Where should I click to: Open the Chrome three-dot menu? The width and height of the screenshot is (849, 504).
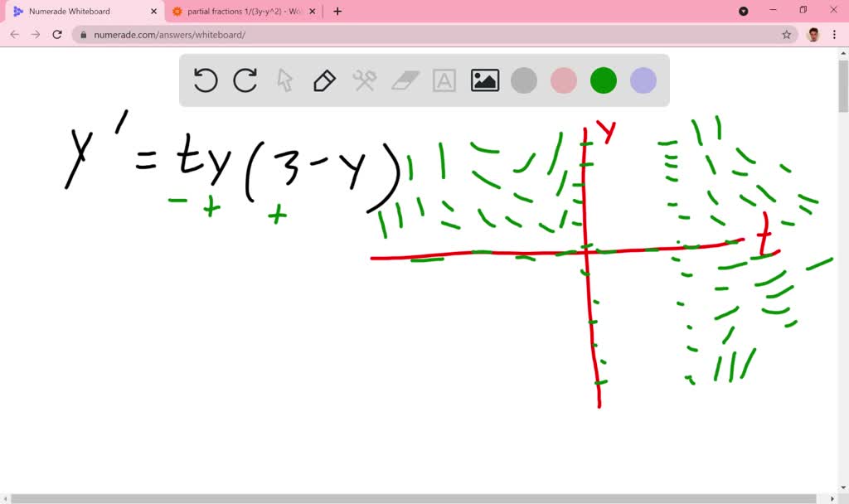[833, 36]
